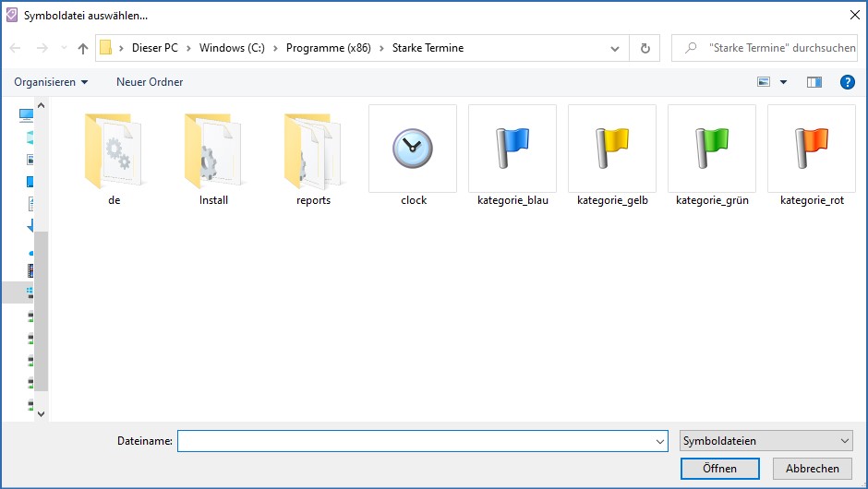Click the Öffnen button
Viewport: 868px width, 489px height.
[x=719, y=469]
